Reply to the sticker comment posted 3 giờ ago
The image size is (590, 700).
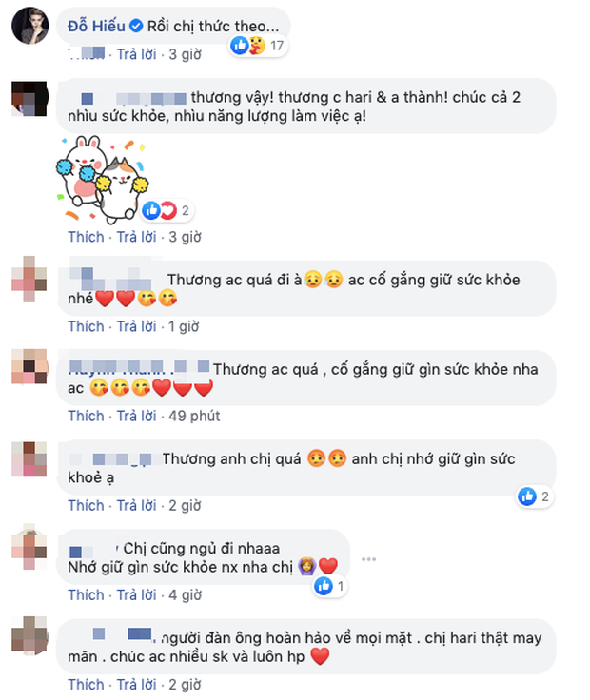coord(136,237)
